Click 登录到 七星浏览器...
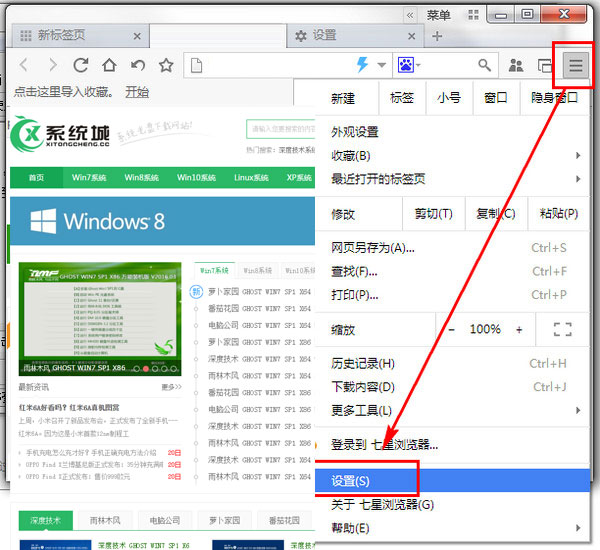This screenshot has height=550, width=600. pos(452,445)
